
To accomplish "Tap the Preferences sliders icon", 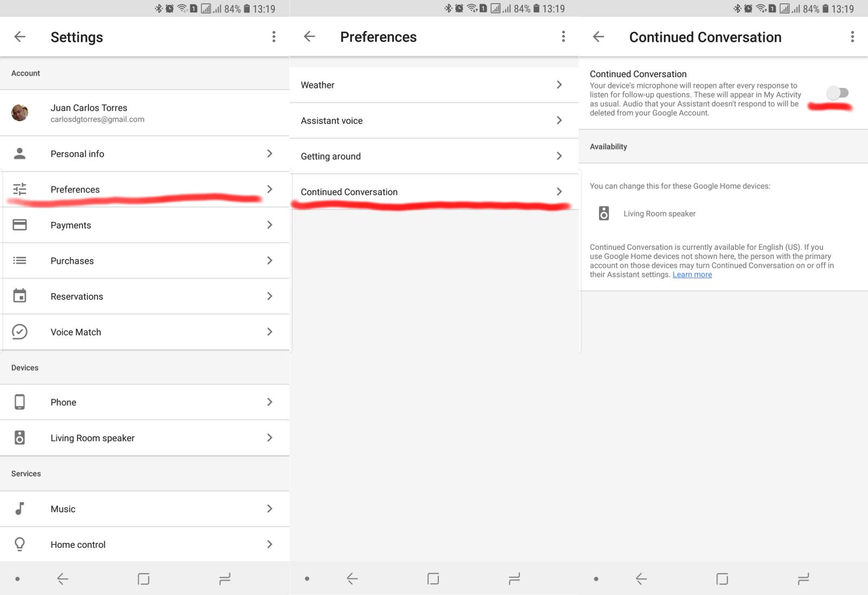I will click(x=20, y=189).
